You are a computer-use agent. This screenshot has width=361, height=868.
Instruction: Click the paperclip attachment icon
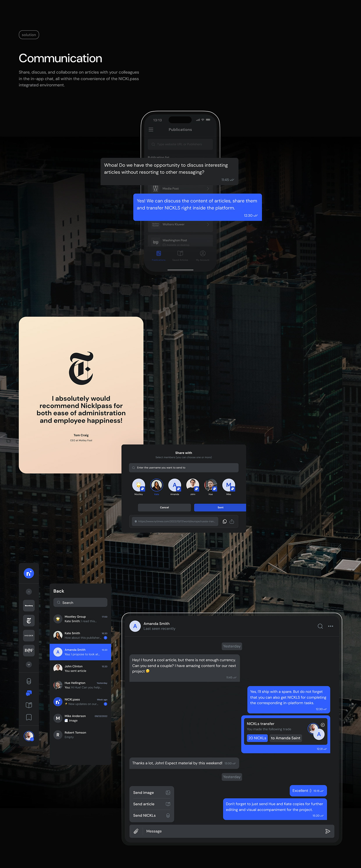point(136,831)
